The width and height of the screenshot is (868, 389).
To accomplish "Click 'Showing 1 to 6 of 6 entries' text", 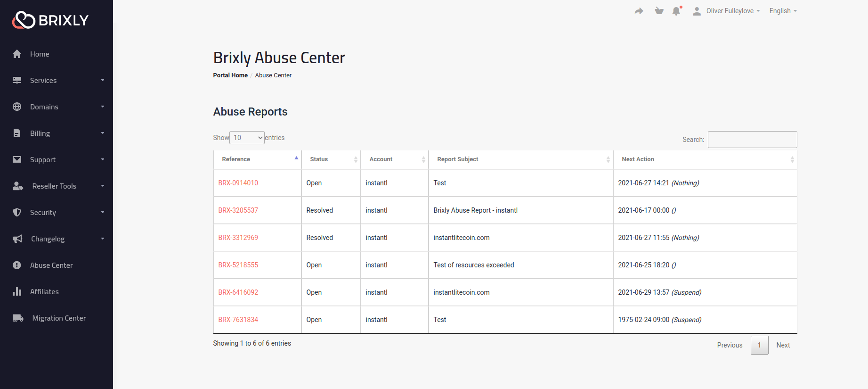I will [x=252, y=343].
